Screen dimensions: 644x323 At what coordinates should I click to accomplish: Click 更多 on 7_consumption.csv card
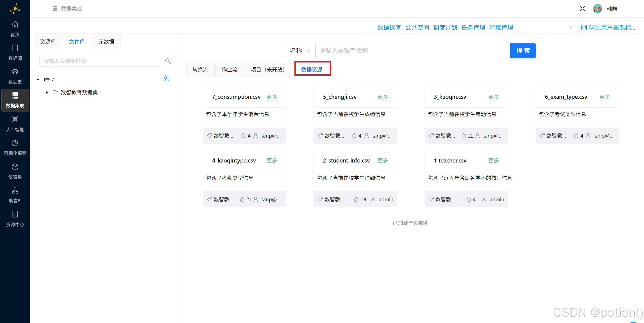click(x=272, y=97)
